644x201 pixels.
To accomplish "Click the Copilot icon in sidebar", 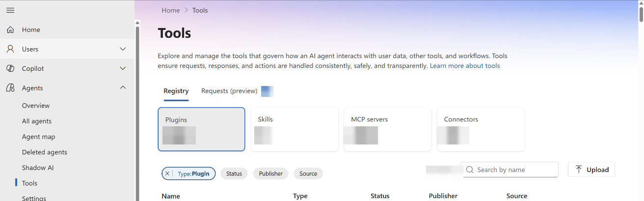I will click(x=10, y=69).
